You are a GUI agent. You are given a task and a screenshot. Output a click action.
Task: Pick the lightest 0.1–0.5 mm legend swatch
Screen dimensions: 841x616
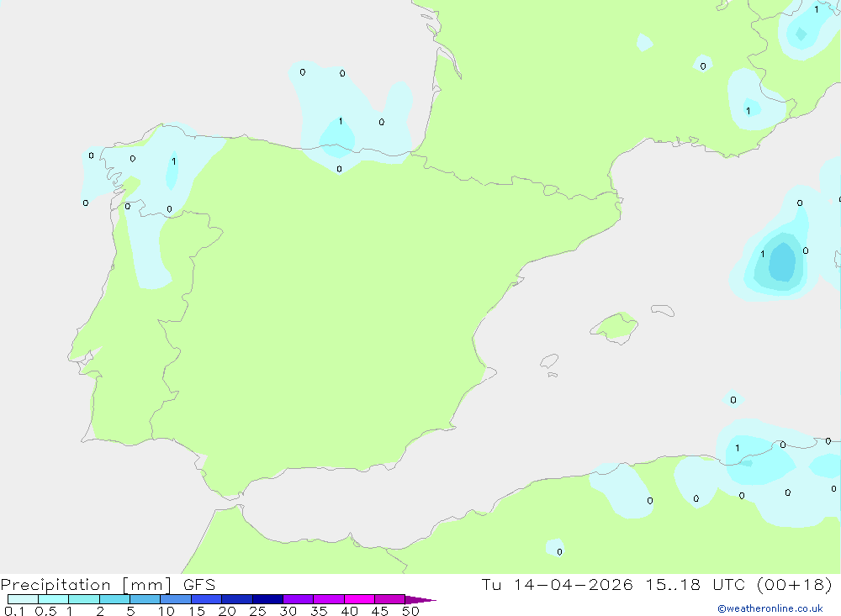(x=23, y=599)
